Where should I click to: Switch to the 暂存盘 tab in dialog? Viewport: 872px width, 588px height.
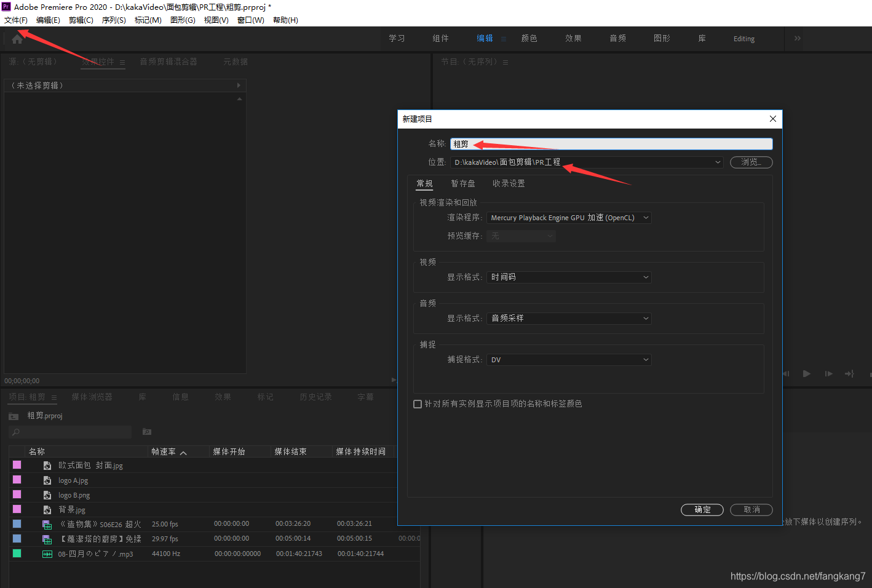pyautogui.click(x=463, y=184)
